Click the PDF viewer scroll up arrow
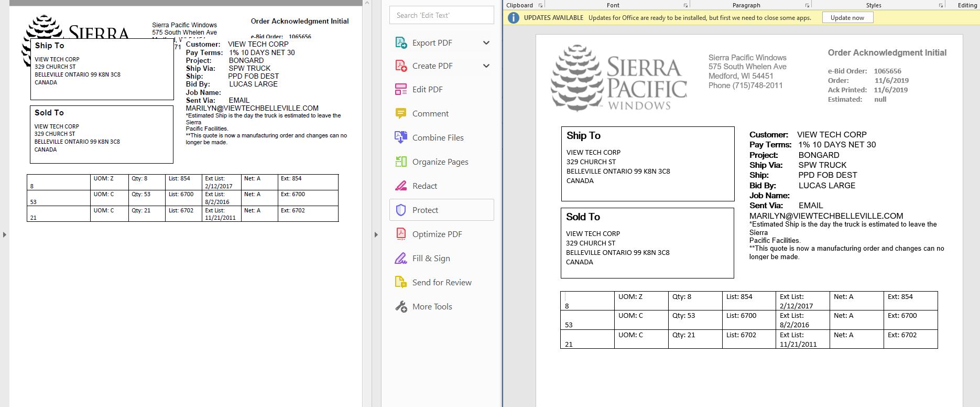 click(367, 3)
